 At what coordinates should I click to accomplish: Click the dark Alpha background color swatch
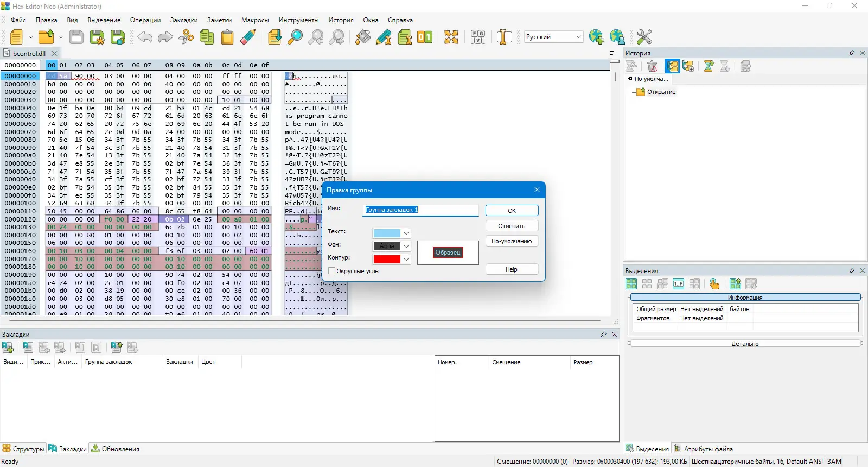(387, 247)
